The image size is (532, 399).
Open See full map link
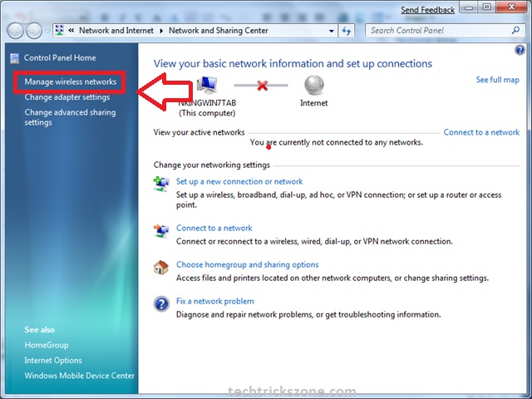[x=497, y=80]
